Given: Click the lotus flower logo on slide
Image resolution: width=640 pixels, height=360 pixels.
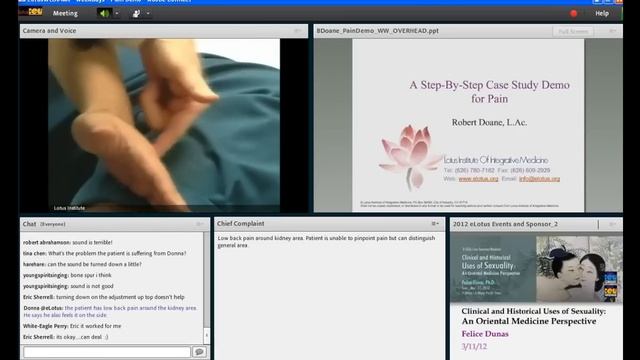Looking at the screenshot, I should (409, 157).
